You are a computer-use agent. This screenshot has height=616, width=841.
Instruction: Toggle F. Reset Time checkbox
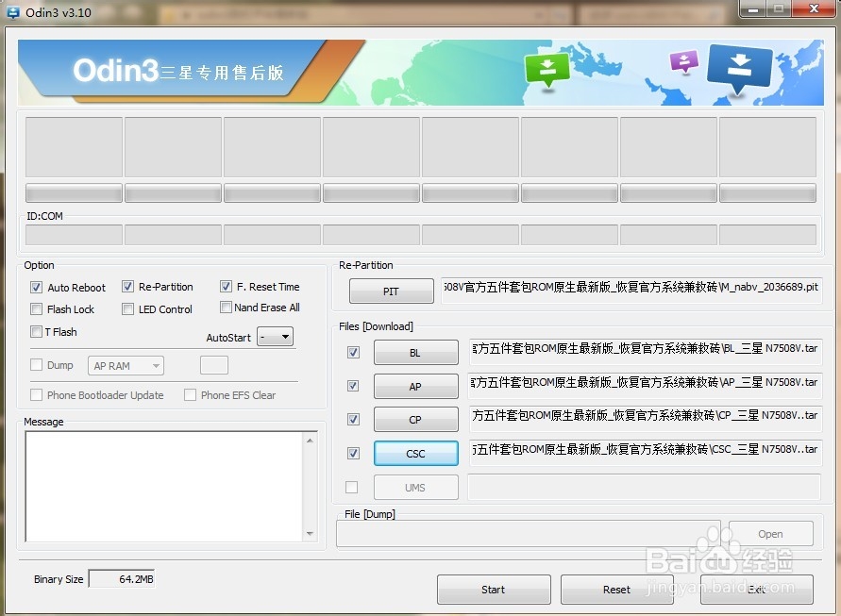pos(226,287)
